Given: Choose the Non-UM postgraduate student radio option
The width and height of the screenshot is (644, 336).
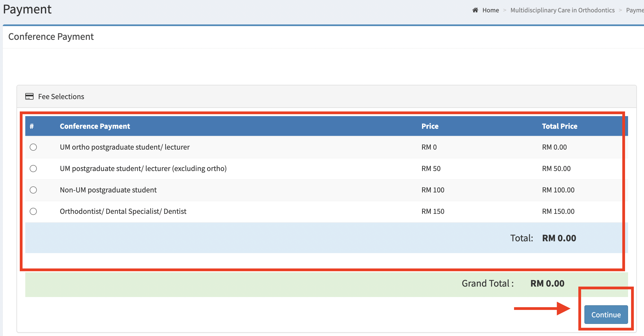Looking at the screenshot, I should pyautogui.click(x=33, y=190).
